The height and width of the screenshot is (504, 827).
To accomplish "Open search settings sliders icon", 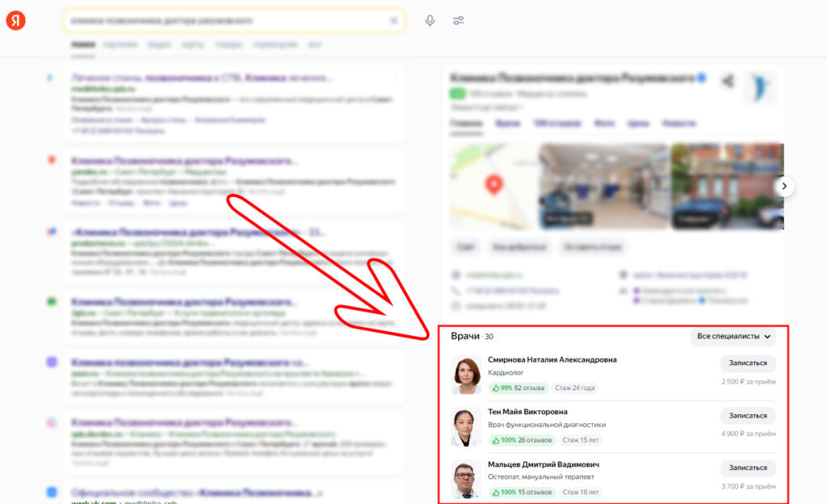I will pyautogui.click(x=458, y=21).
